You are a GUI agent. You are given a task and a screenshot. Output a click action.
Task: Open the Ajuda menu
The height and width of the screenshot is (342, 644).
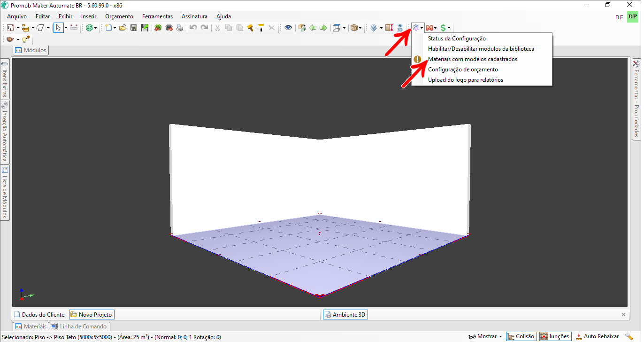tap(223, 16)
